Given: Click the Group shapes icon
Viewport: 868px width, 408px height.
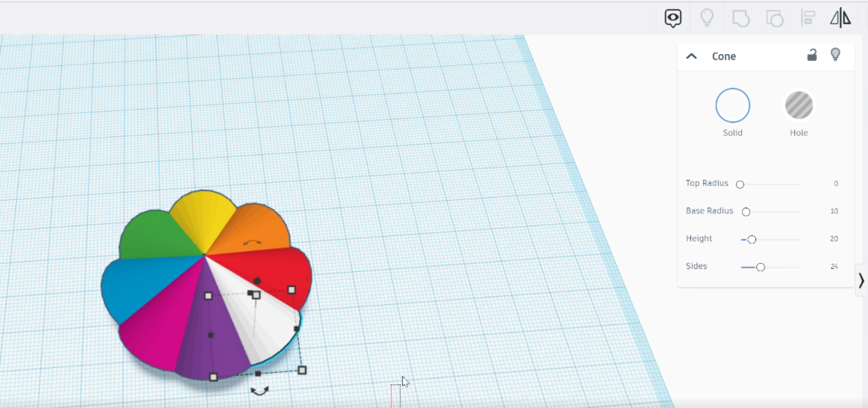Looking at the screenshot, I should point(741,18).
